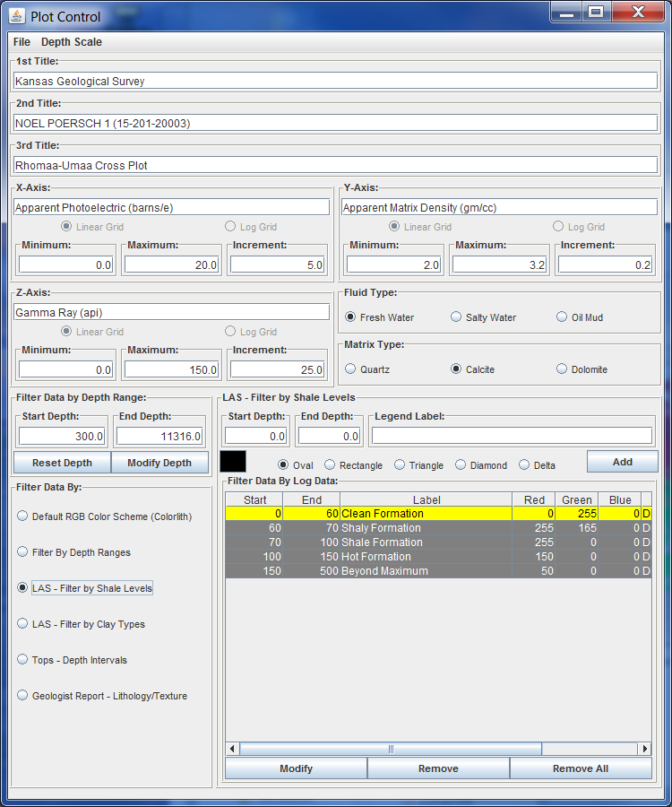Click Z-Axis Increment field showing 25.0

pyautogui.click(x=277, y=369)
